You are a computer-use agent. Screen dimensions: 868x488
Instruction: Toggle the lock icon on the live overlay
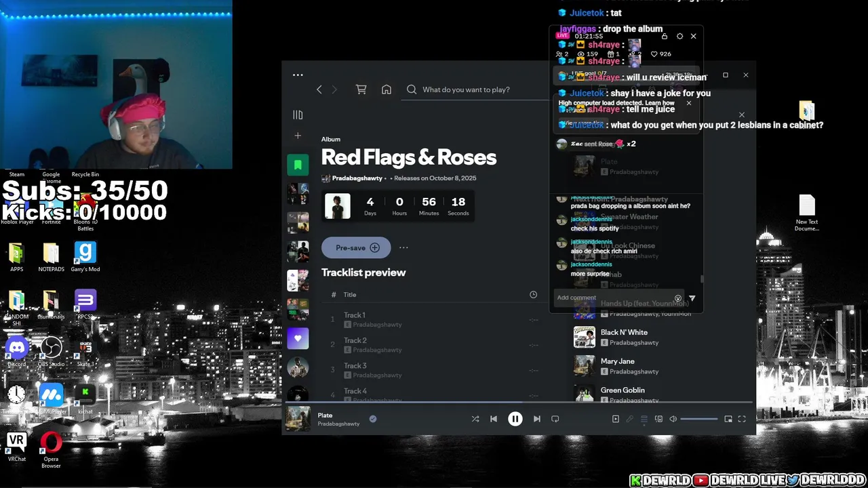tap(665, 37)
